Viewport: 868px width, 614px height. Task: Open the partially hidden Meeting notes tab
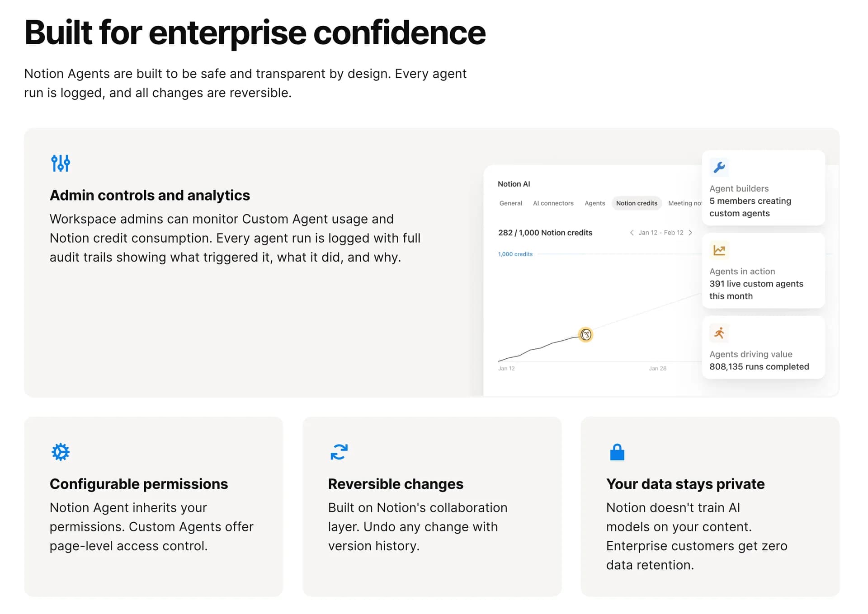click(x=684, y=203)
